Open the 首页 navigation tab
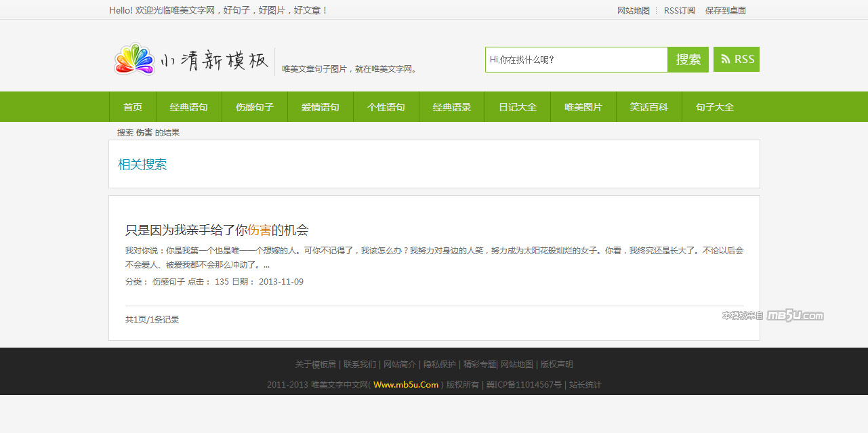This screenshot has height=433, width=868. click(x=133, y=107)
